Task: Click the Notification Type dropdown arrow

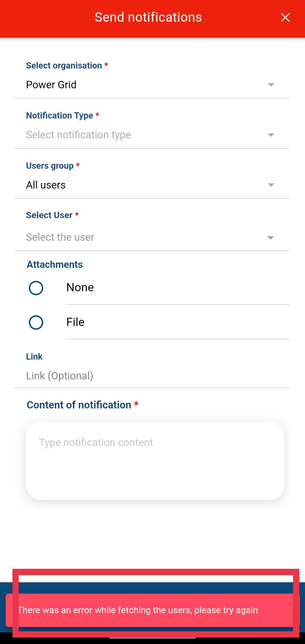Action: click(x=271, y=135)
